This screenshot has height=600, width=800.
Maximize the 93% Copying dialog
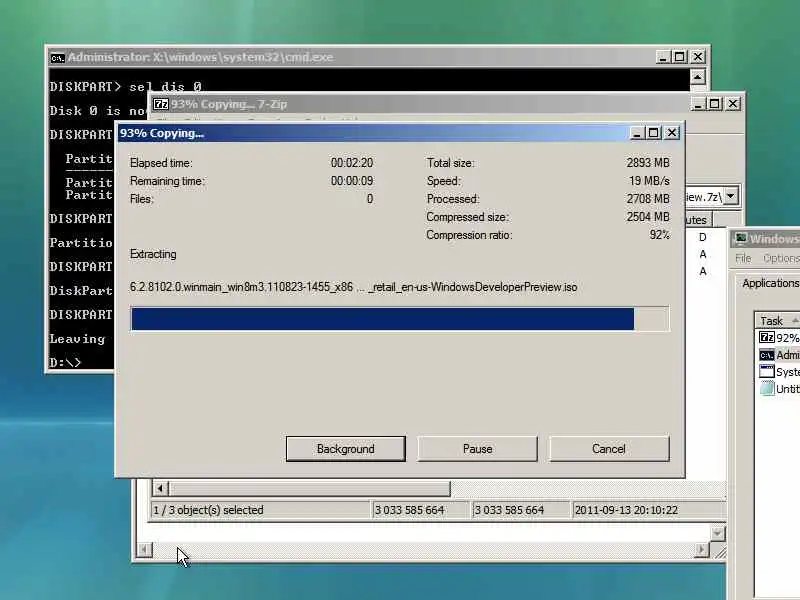coord(654,133)
